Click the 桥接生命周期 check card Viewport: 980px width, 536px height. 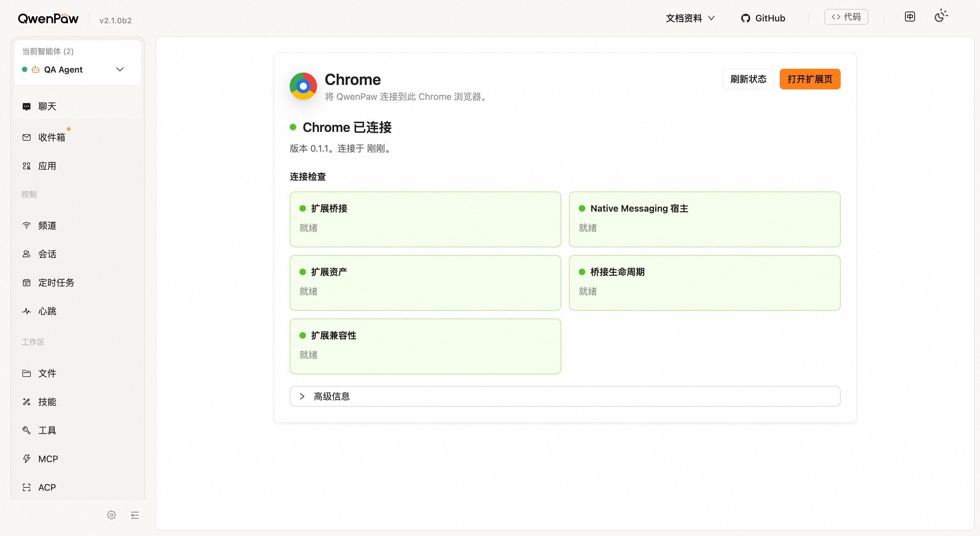(705, 283)
